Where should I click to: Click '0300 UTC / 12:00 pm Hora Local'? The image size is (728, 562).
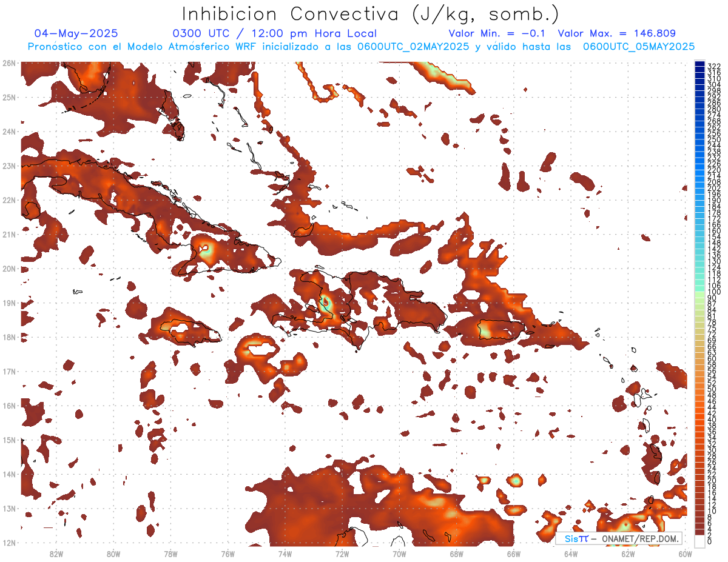click(x=275, y=33)
